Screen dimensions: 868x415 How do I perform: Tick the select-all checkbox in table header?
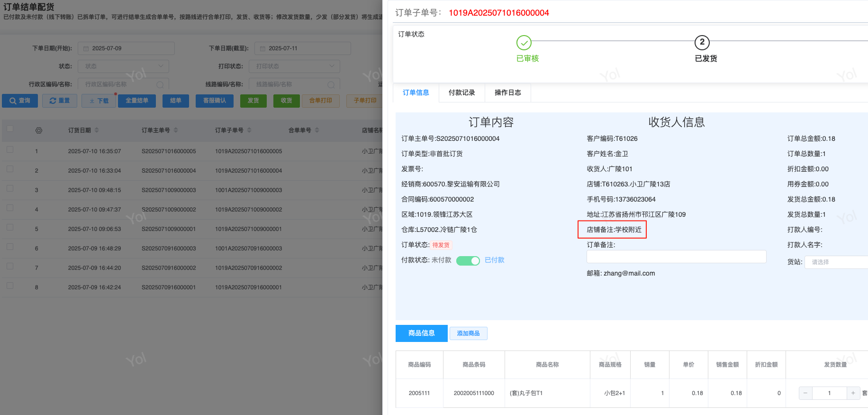click(x=10, y=129)
